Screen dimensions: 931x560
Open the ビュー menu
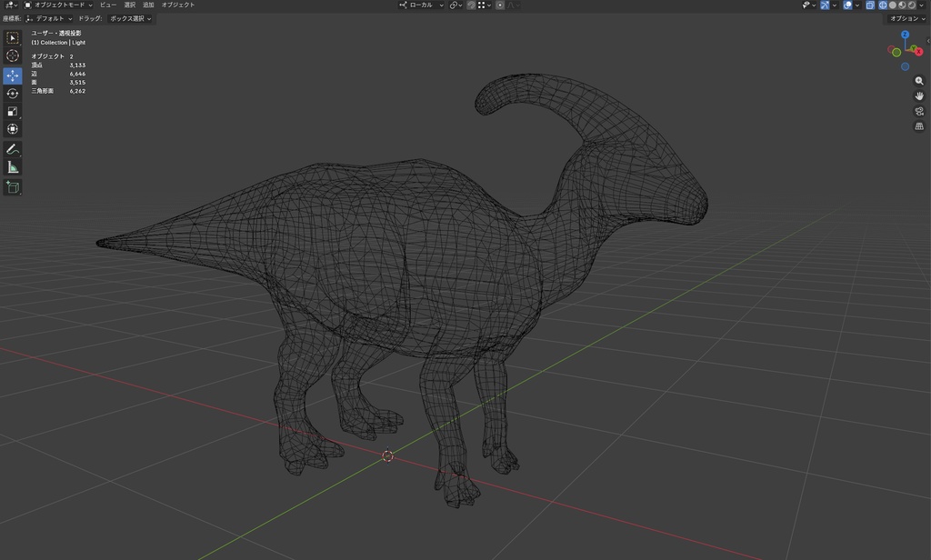click(x=107, y=5)
